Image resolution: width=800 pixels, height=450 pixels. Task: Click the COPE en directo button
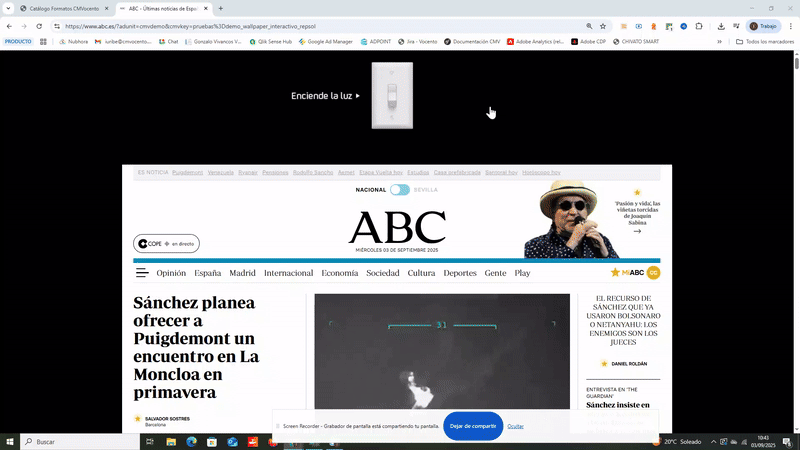coord(166,244)
